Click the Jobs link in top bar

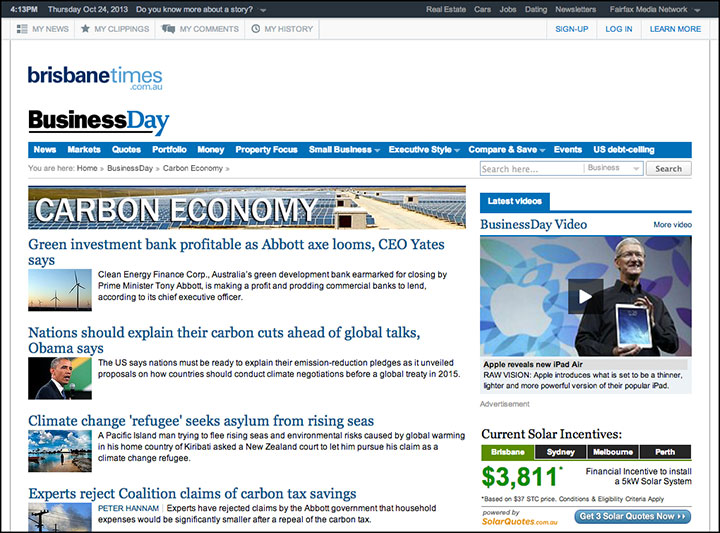[508, 9]
